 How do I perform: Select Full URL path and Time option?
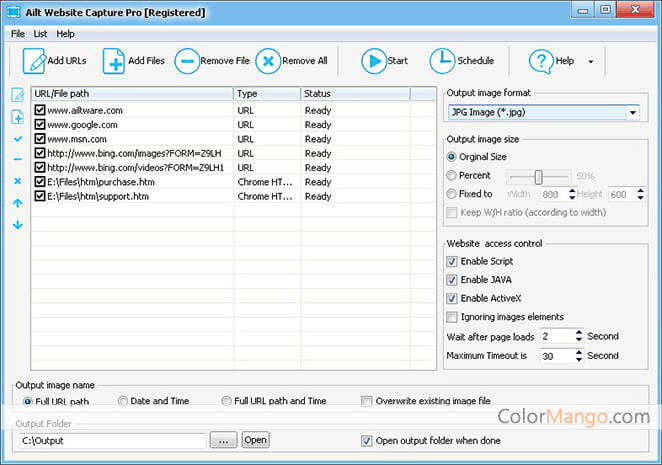point(227,401)
